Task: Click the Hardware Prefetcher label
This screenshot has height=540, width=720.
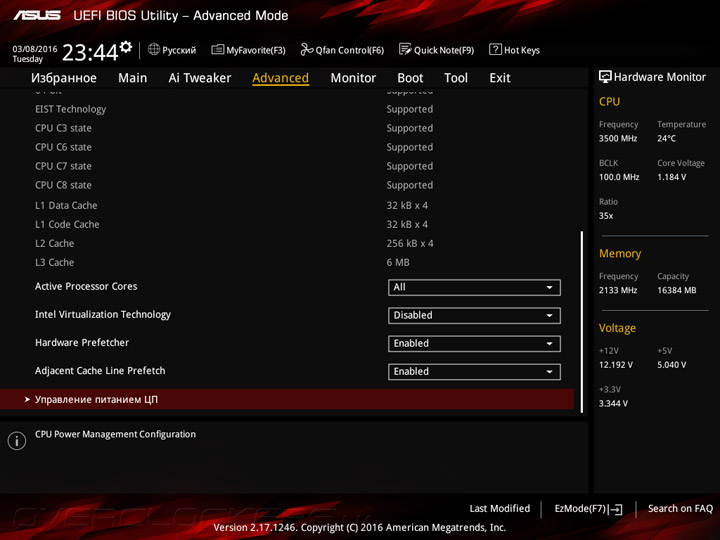Action: coord(82,343)
